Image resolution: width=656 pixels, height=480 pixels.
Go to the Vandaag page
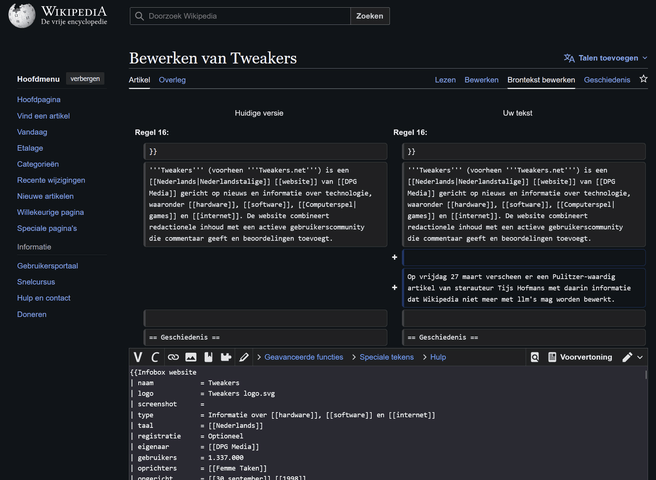[32, 132]
